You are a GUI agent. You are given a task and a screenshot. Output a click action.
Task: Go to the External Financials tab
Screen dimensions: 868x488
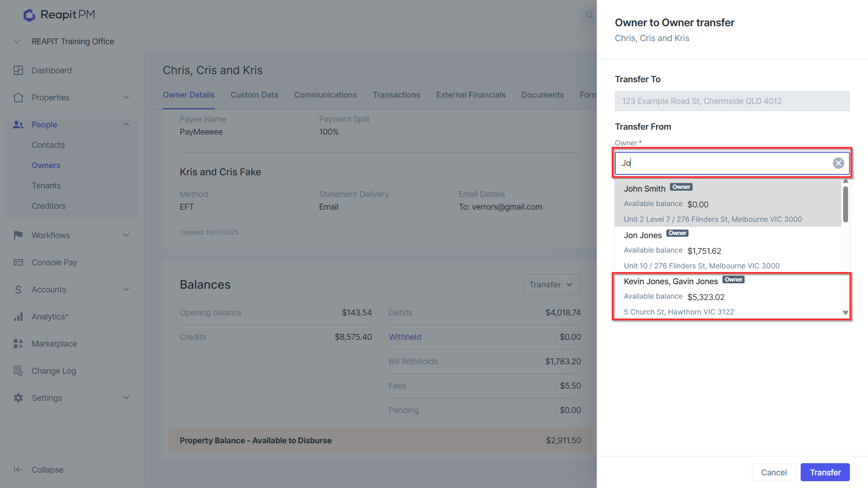(x=471, y=95)
